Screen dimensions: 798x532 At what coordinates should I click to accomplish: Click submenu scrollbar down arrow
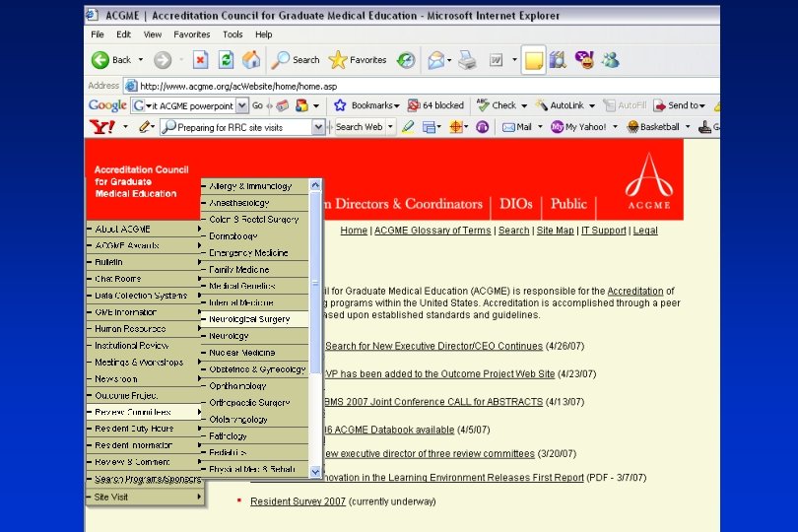point(315,472)
